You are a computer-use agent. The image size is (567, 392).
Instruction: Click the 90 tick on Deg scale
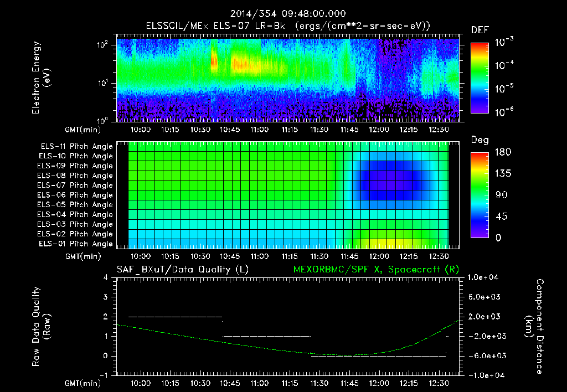pos(502,195)
